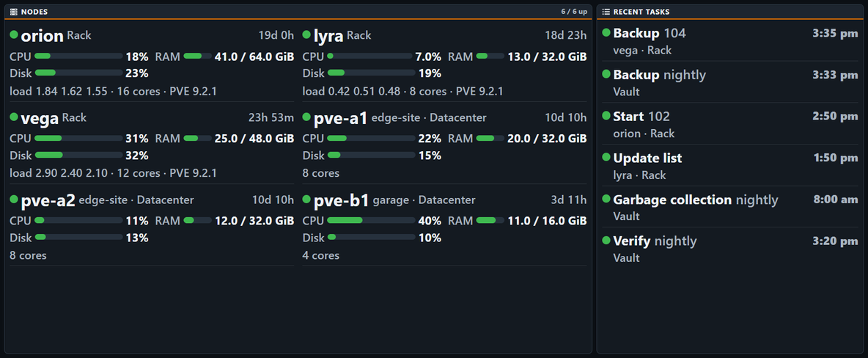
Task: Click the '8:00 am' task timestamp
Action: click(x=836, y=200)
